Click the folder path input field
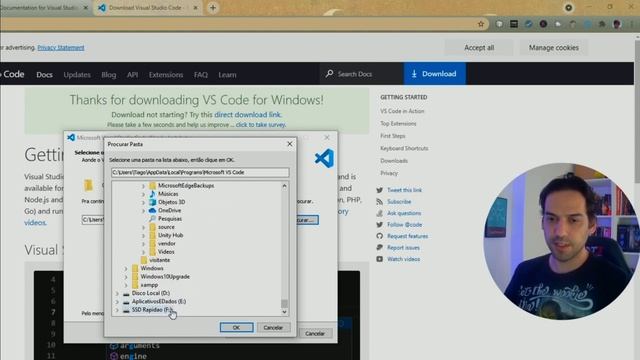This screenshot has width=640, height=360. point(200,172)
